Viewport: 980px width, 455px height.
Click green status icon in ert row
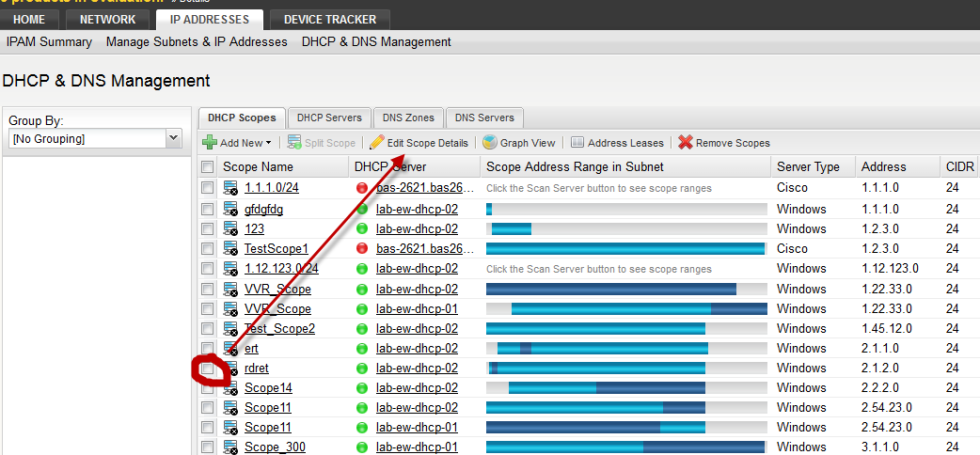(362, 348)
